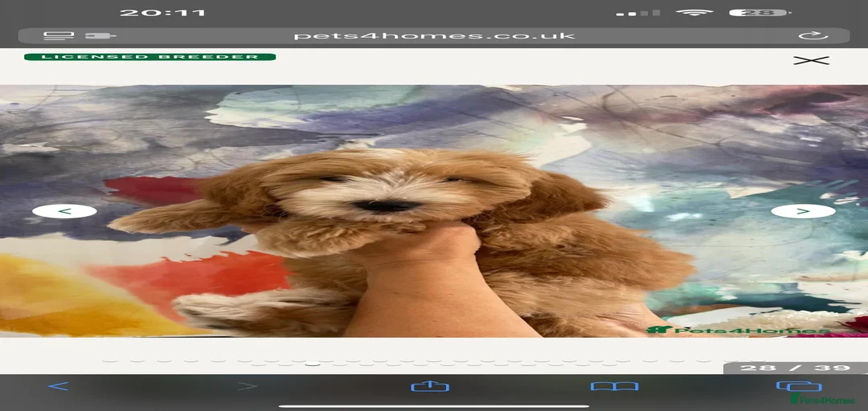Tap the Wi-Fi status icon
This screenshot has width=868, height=411.
694,13
